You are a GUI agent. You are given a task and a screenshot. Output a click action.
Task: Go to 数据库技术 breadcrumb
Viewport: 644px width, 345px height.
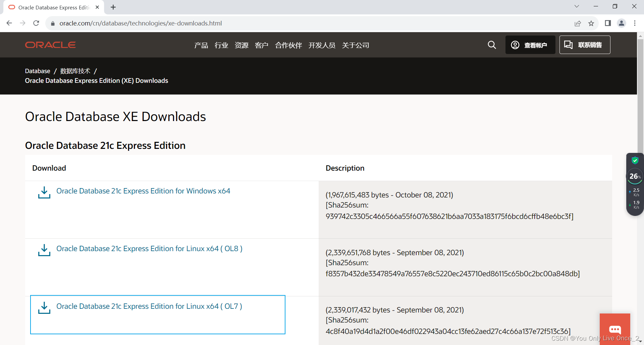[x=75, y=71]
